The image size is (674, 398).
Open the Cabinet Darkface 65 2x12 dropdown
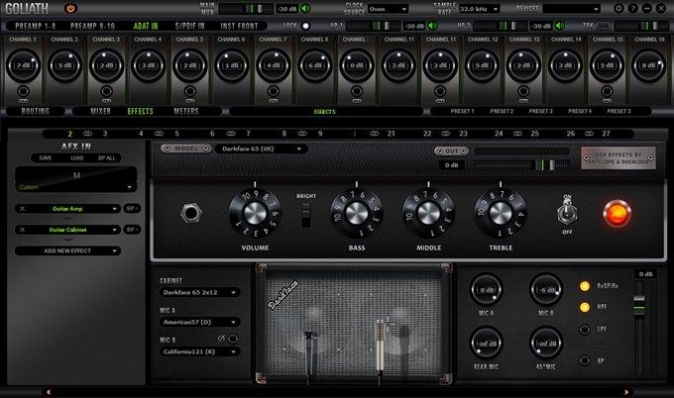point(199,293)
